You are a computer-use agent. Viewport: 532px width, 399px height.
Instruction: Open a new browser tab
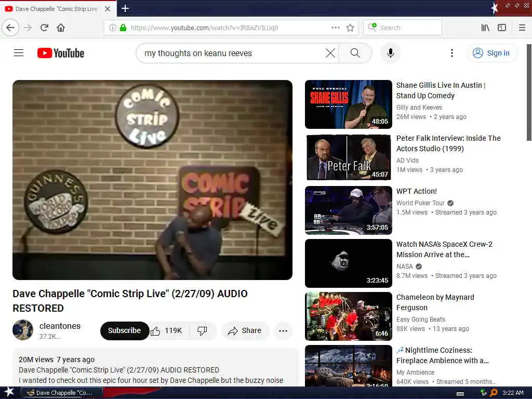(x=125, y=8)
